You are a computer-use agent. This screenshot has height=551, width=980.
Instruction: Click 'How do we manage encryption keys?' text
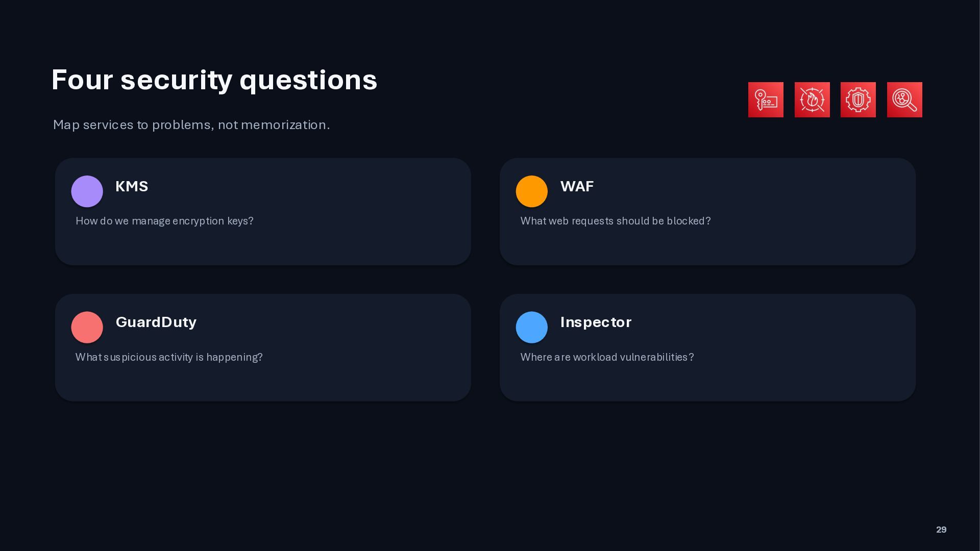164,221
